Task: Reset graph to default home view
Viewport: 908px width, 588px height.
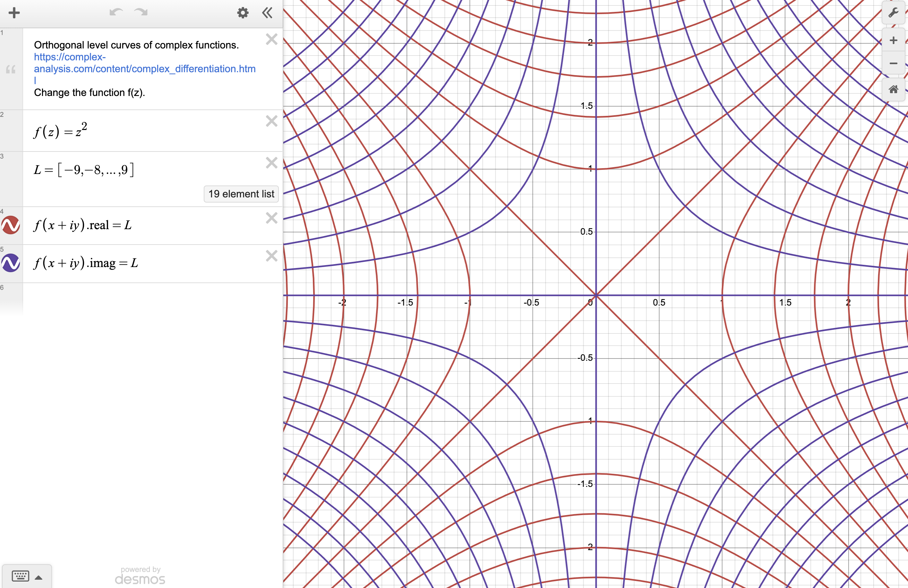Action: click(x=893, y=90)
